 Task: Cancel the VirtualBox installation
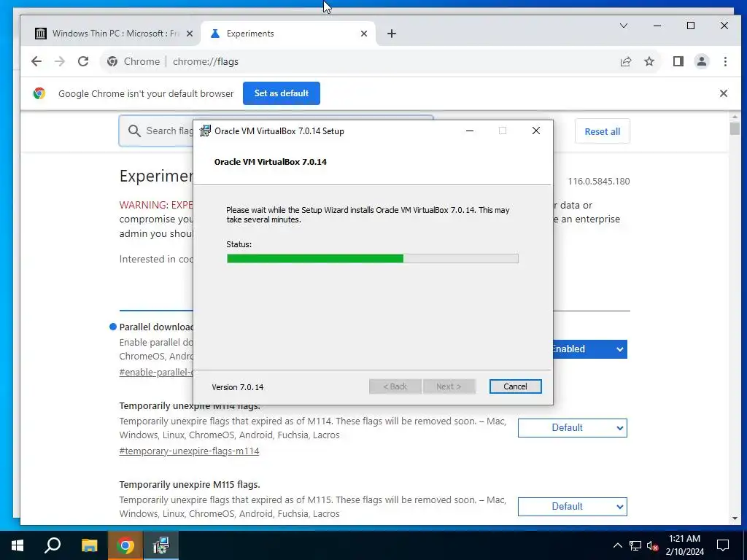coord(515,386)
